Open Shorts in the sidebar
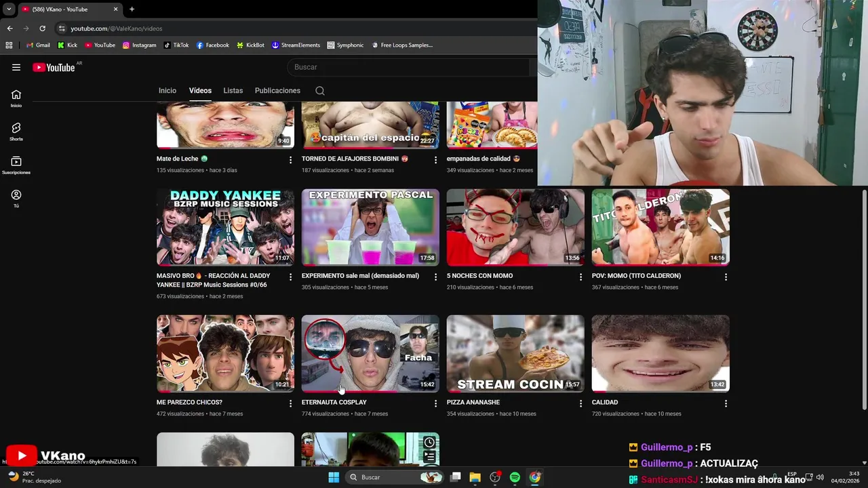 pyautogui.click(x=16, y=131)
